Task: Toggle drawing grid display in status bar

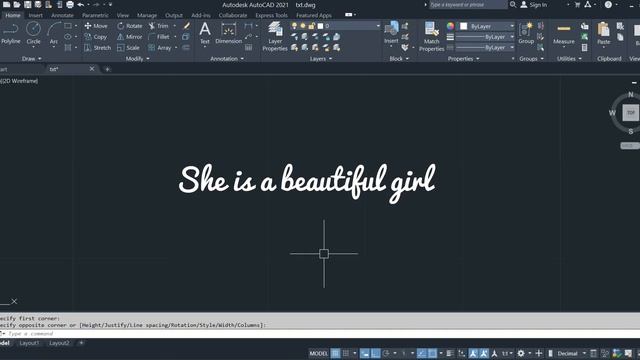Action: (x=335, y=353)
